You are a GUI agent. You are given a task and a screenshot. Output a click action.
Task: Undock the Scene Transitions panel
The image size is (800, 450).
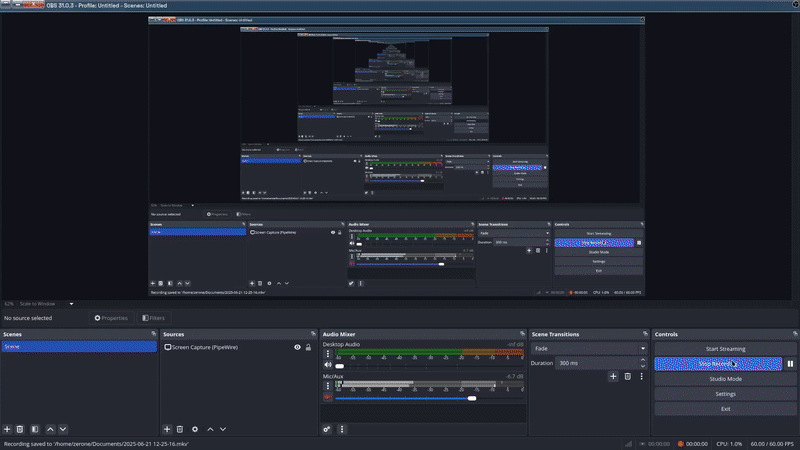pos(645,334)
